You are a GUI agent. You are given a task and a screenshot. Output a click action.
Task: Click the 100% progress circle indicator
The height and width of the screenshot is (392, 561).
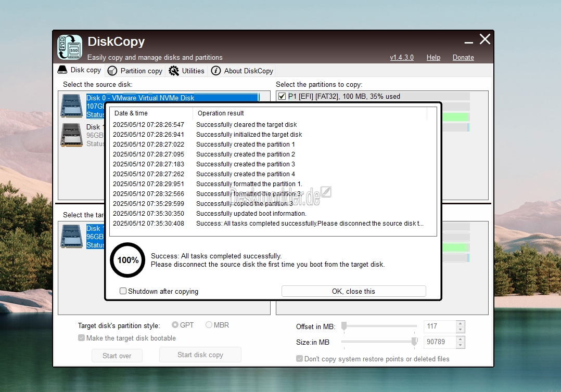[127, 260]
